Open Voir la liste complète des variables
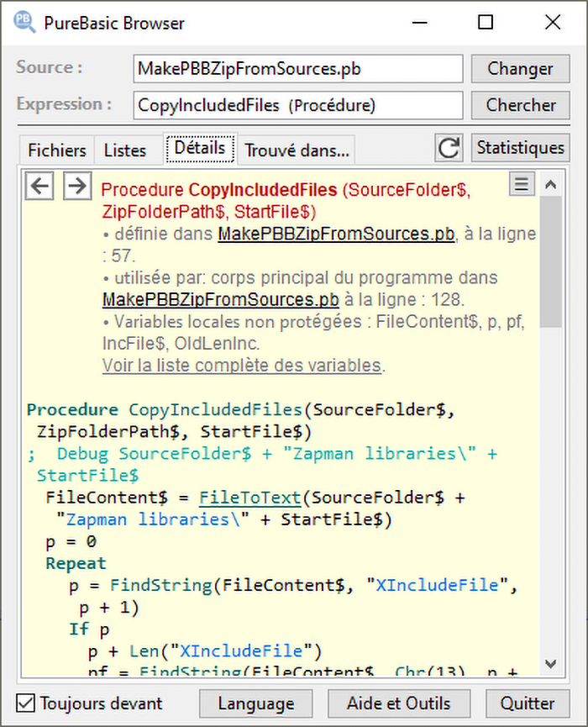 pos(241,366)
